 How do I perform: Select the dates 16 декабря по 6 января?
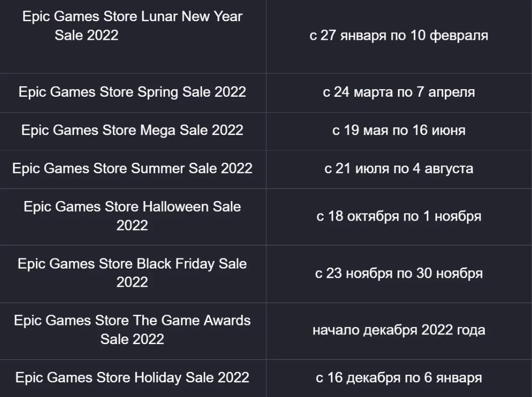point(398,377)
